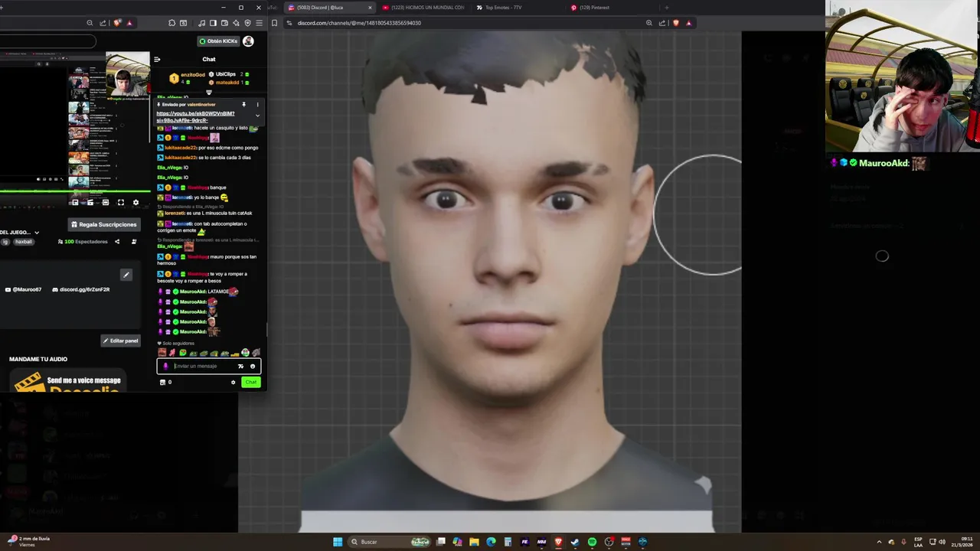
Task: Open the Kick profile avatar menu
Action: click(248, 41)
